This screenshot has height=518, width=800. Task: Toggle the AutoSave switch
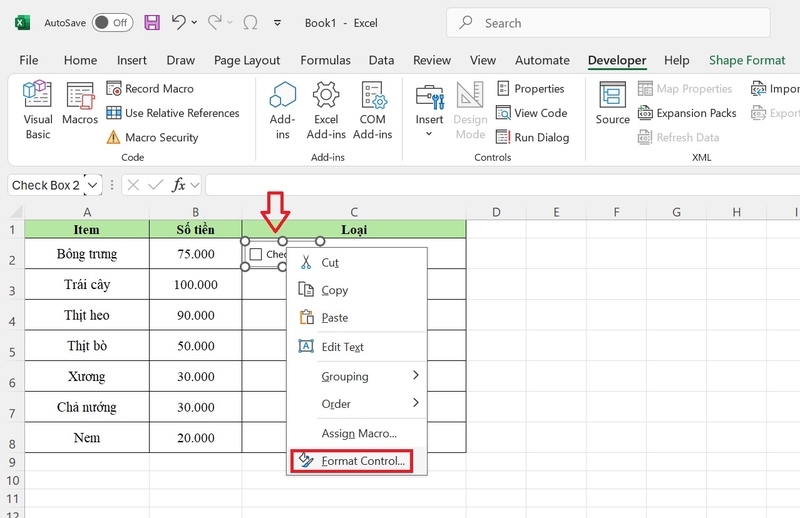point(113,23)
